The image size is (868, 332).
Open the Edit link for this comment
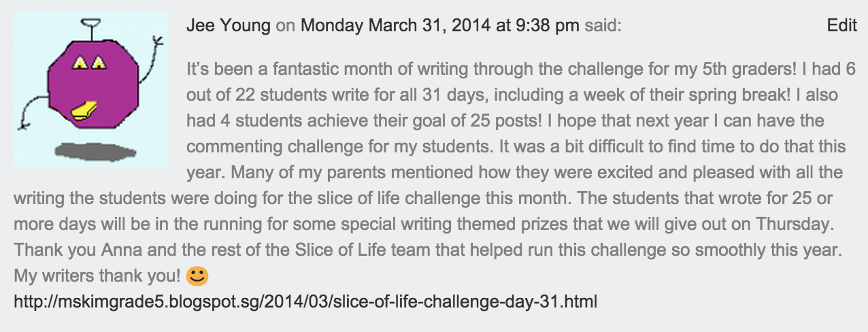pos(841,26)
